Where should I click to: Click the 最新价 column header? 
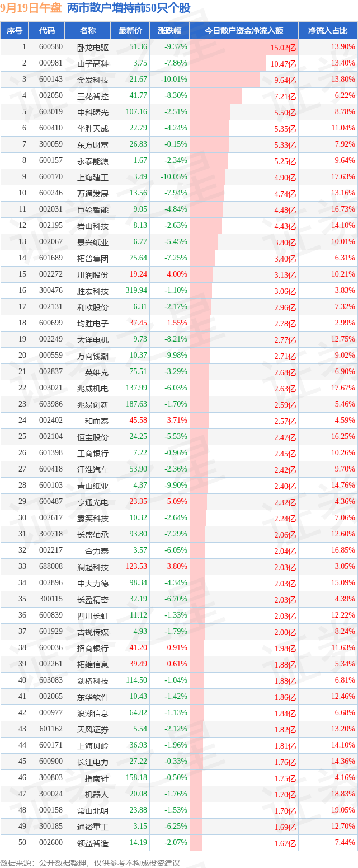(x=130, y=31)
